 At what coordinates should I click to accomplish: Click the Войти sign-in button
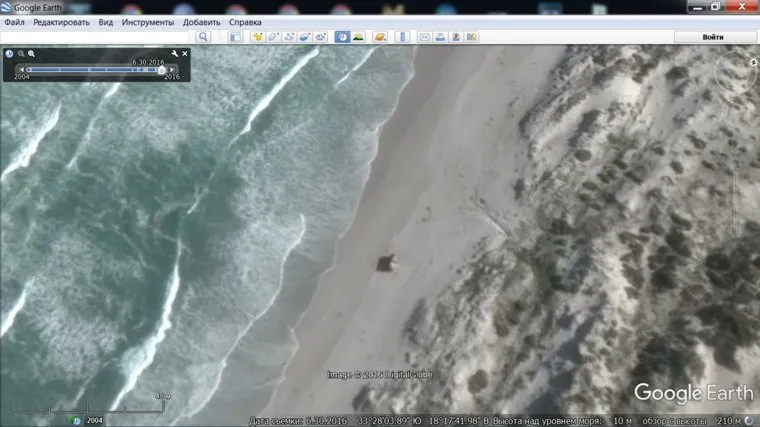click(713, 37)
